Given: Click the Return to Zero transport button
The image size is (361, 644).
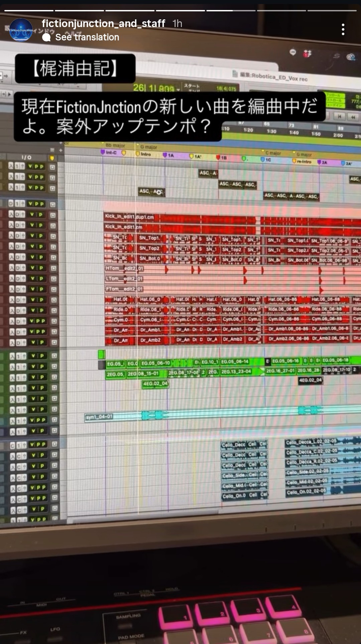Looking at the screenshot, I should pyautogui.click(x=340, y=116).
